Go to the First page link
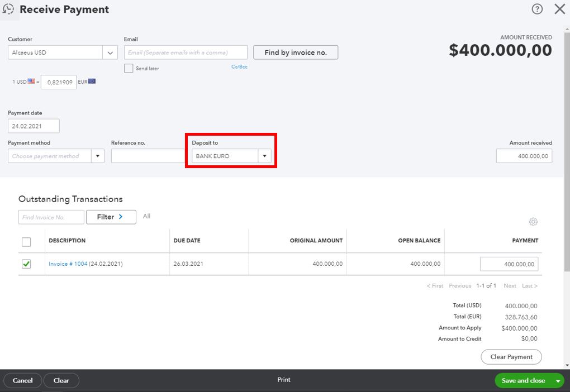The height and width of the screenshot is (392, 570). pyautogui.click(x=435, y=286)
